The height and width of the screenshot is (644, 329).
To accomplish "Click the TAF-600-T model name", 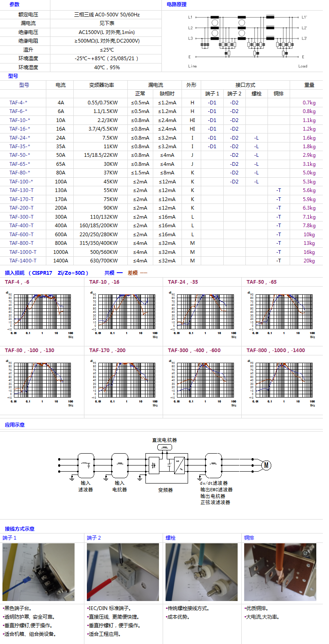I will click(x=21, y=235).
